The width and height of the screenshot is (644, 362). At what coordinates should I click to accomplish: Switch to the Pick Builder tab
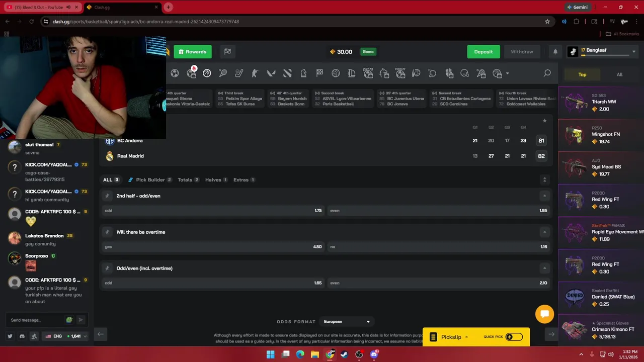coord(150,179)
